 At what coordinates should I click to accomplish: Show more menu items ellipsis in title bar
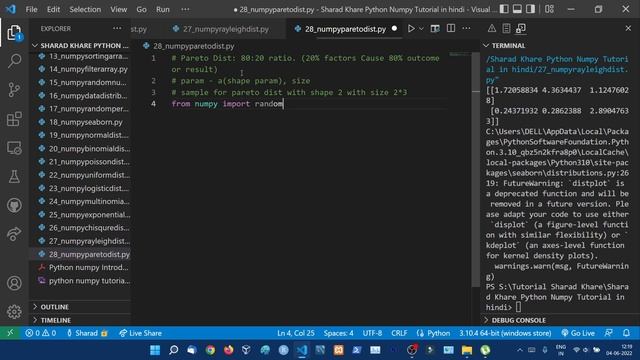point(185,9)
